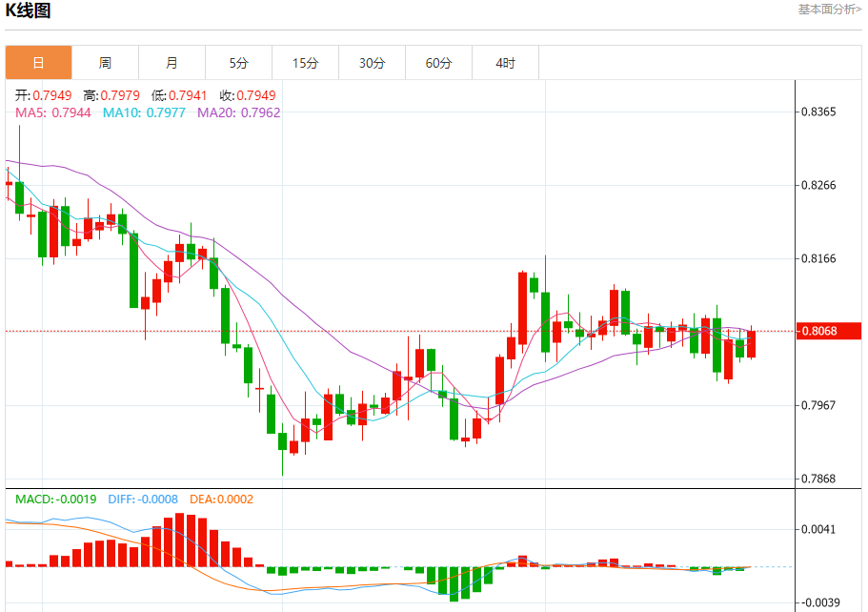Click the K线图 chart title
This screenshot has height=612, width=868.
[28, 10]
